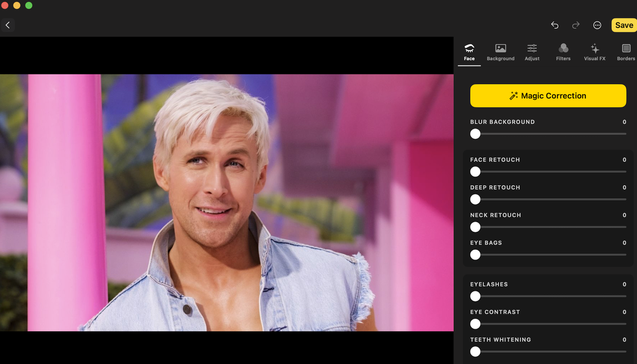This screenshot has height=364, width=637.
Task: Open the Visual FX tab
Action: coord(595,53)
